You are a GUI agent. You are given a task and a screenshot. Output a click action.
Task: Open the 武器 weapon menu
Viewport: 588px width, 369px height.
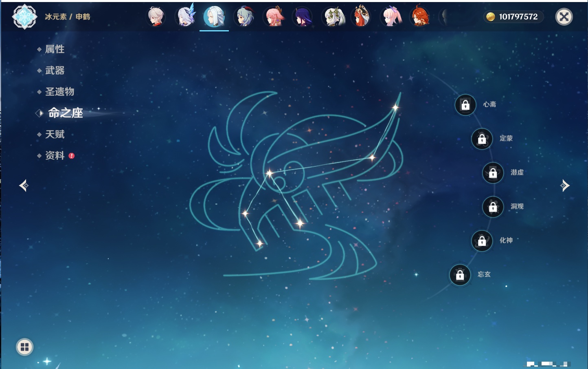pos(55,71)
